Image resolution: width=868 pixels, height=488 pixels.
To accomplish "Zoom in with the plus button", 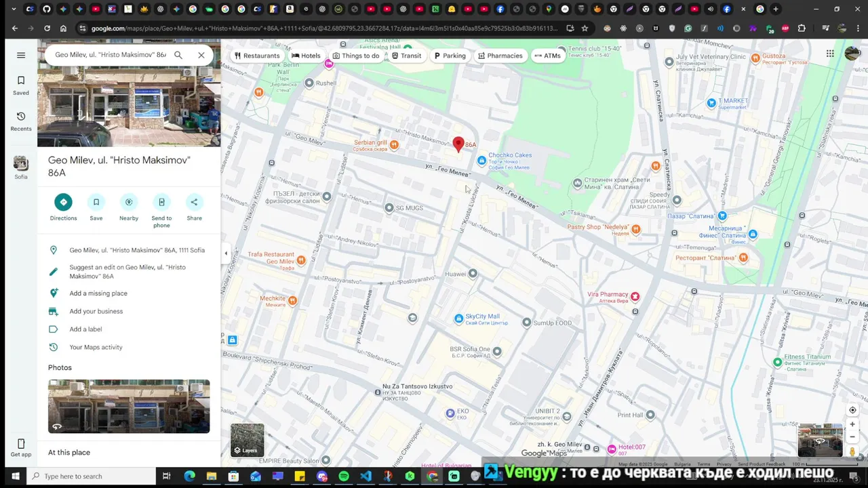I will [x=852, y=424].
